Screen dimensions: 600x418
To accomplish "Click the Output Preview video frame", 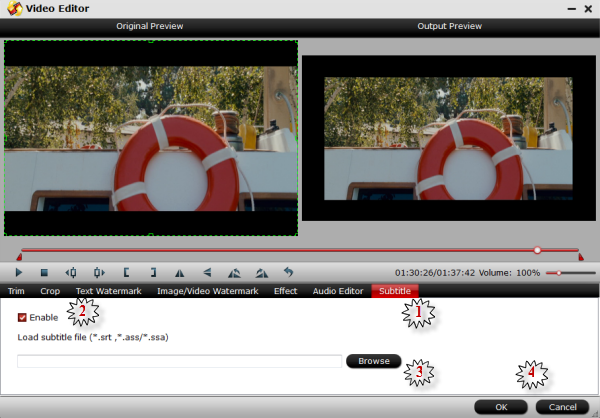I will coord(449,138).
